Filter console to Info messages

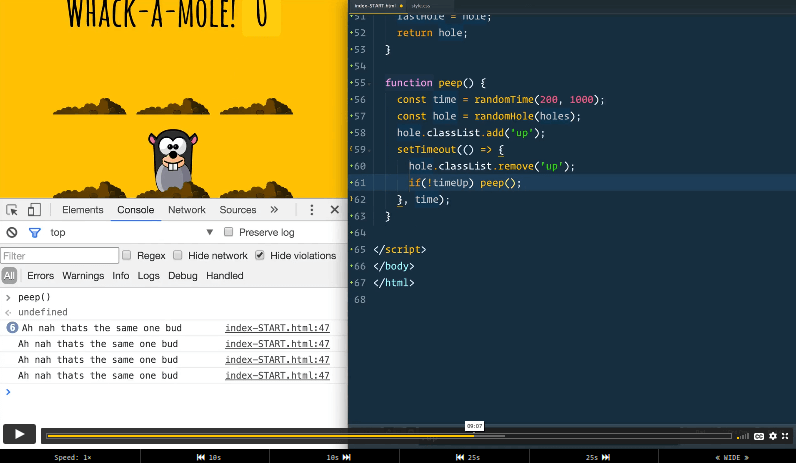click(121, 276)
